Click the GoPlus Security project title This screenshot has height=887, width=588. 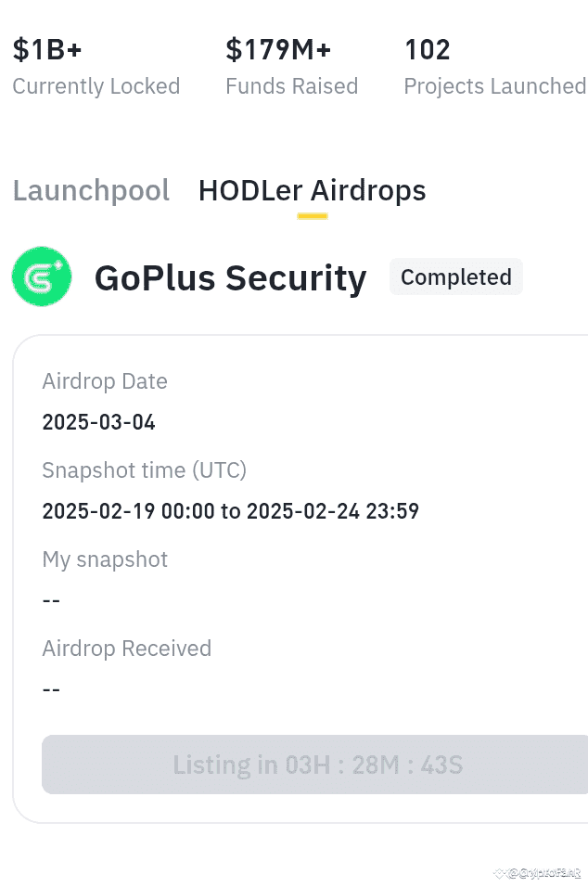point(230,276)
